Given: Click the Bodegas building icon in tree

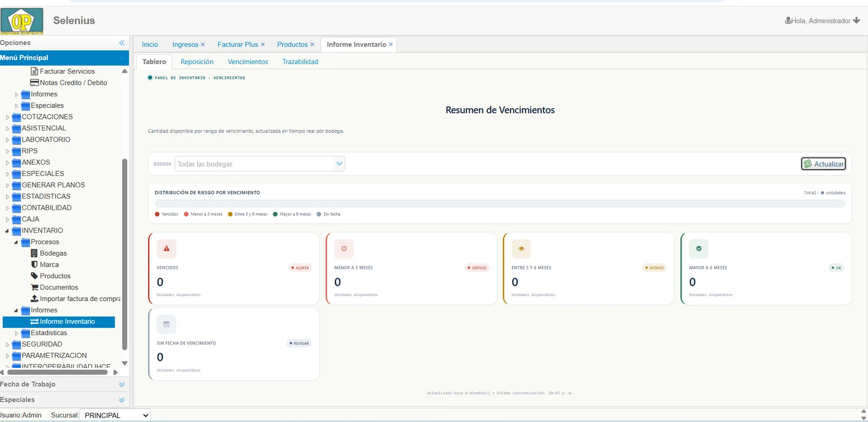Looking at the screenshot, I should pyautogui.click(x=35, y=253).
